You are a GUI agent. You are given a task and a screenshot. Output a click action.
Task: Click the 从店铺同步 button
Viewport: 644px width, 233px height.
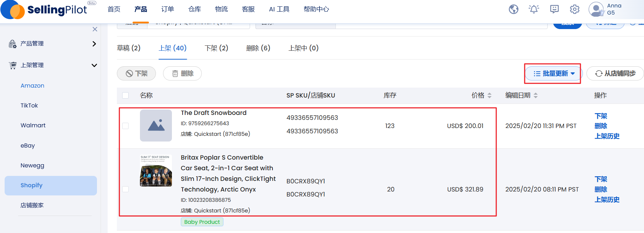coord(615,73)
